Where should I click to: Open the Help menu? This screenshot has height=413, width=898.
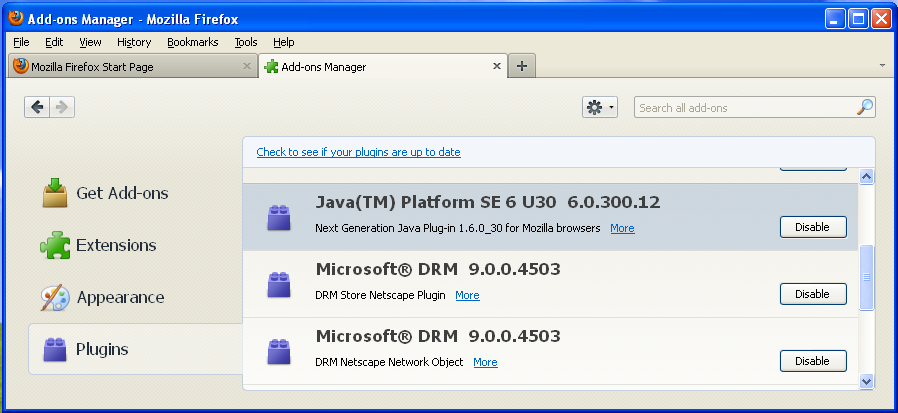pyautogui.click(x=283, y=42)
